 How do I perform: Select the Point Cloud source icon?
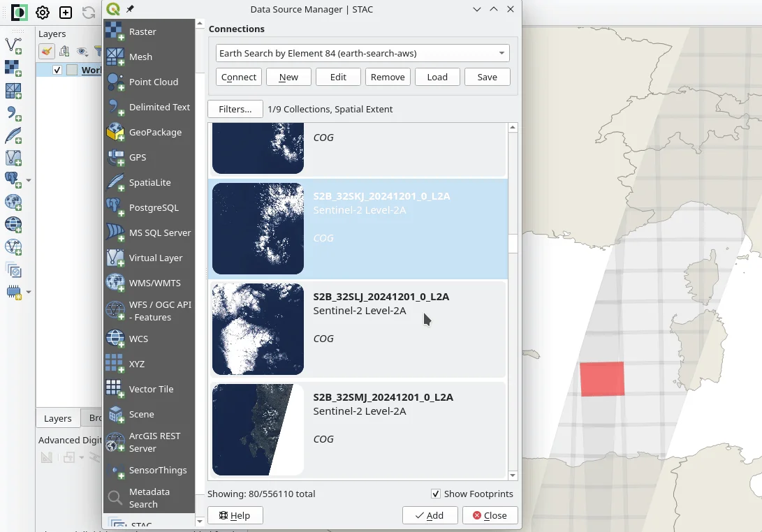(x=115, y=82)
